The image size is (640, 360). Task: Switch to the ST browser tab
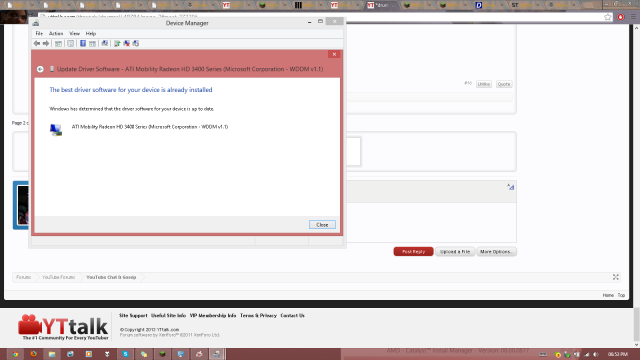coord(525,5)
